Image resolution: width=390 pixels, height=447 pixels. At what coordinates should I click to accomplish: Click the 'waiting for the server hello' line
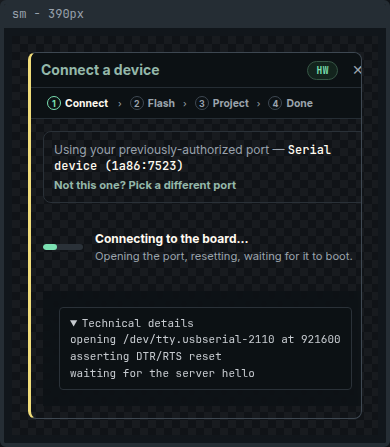[x=162, y=373]
